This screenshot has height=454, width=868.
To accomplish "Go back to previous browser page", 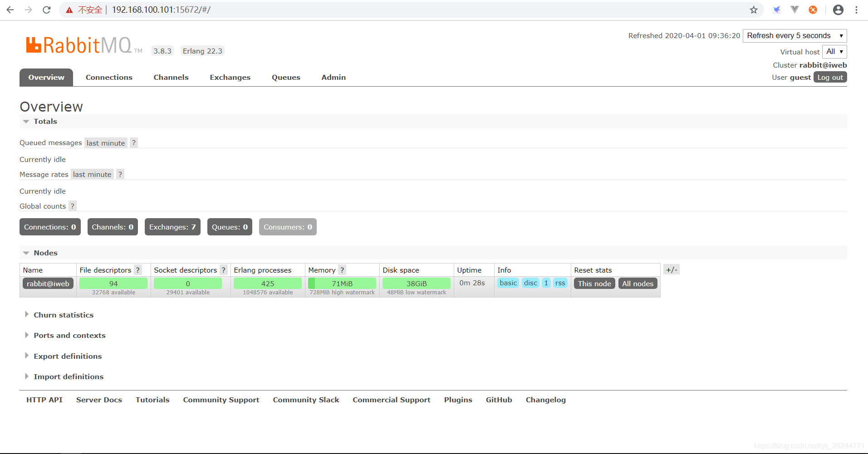I will [10, 10].
